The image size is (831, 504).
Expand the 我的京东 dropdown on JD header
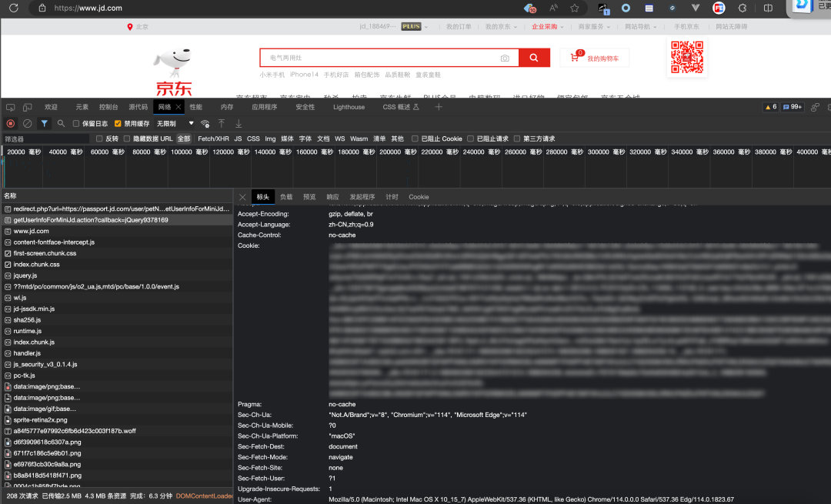[x=501, y=26]
